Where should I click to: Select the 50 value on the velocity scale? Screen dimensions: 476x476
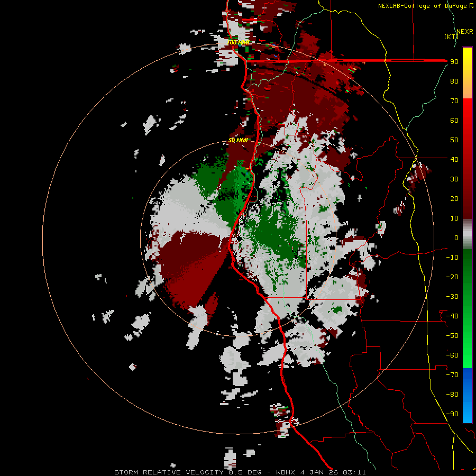tap(454, 140)
